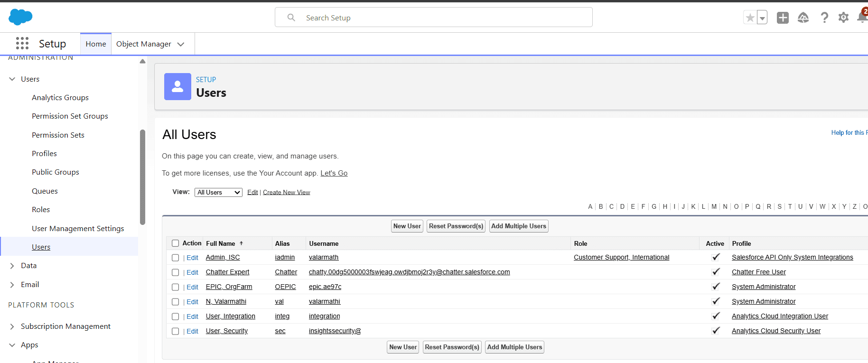868x363 pixels.
Task: Switch to the Home tab
Action: click(96, 44)
